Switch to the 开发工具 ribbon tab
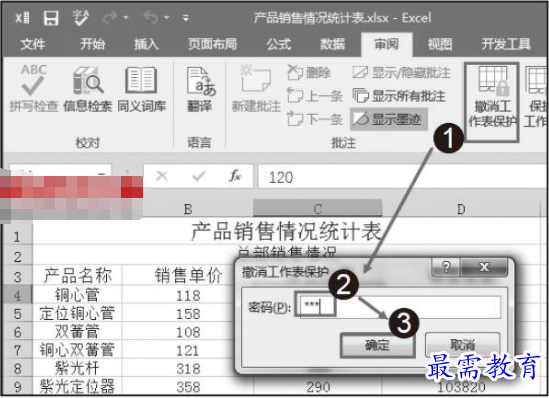Screen dimensions: 549x398 [506, 44]
